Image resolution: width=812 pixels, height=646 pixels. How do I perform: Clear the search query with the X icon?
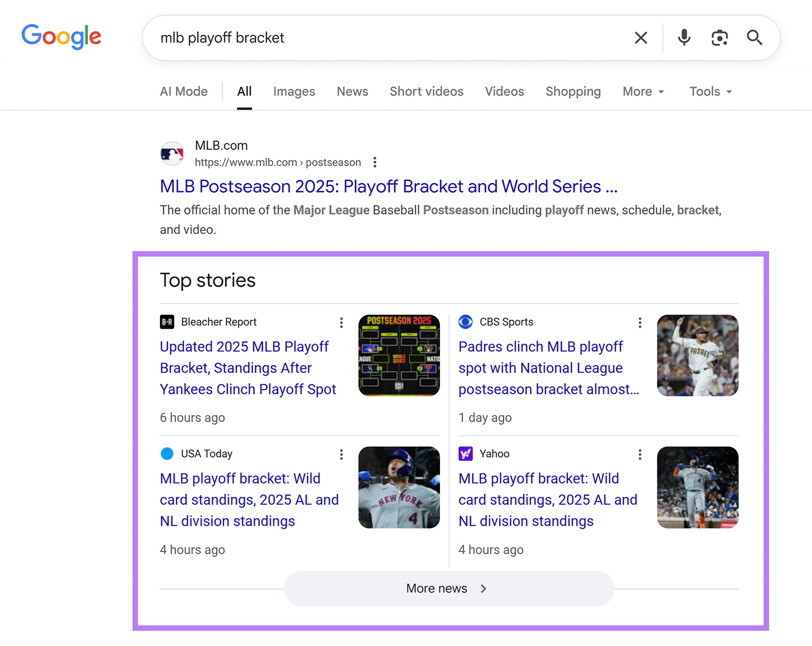coord(640,38)
